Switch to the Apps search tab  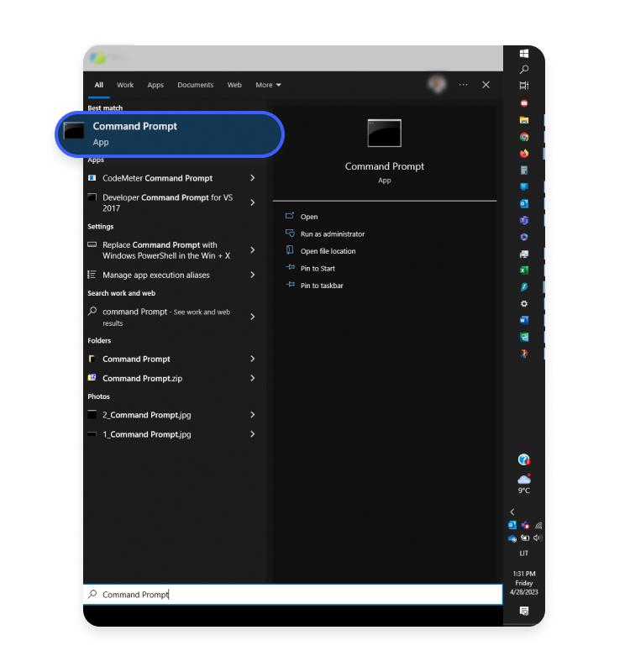coord(155,85)
